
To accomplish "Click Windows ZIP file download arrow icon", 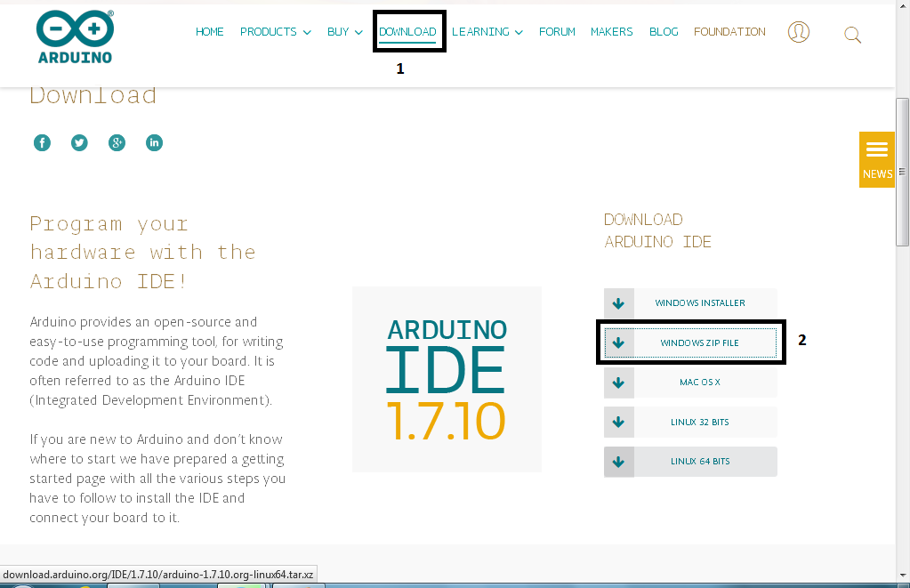I will [618, 342].
